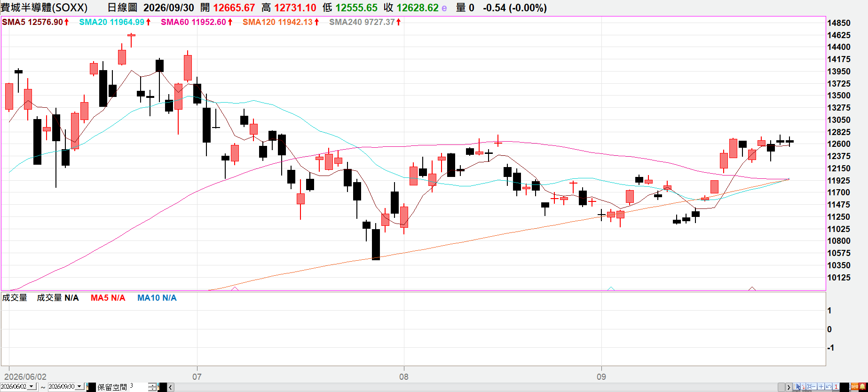
Task: Click the SMA5 12576.90 legend label
Action: [32, 22]
